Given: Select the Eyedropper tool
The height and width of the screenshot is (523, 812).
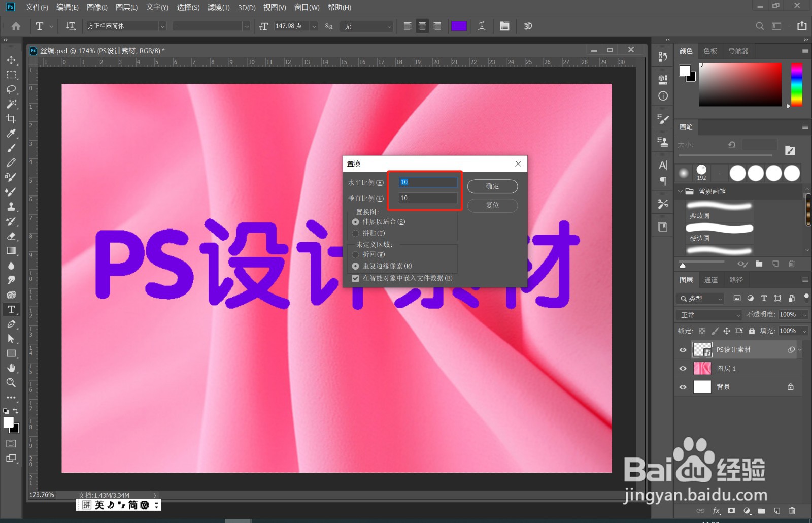Looking at the screenshot, I should [11, 133].
